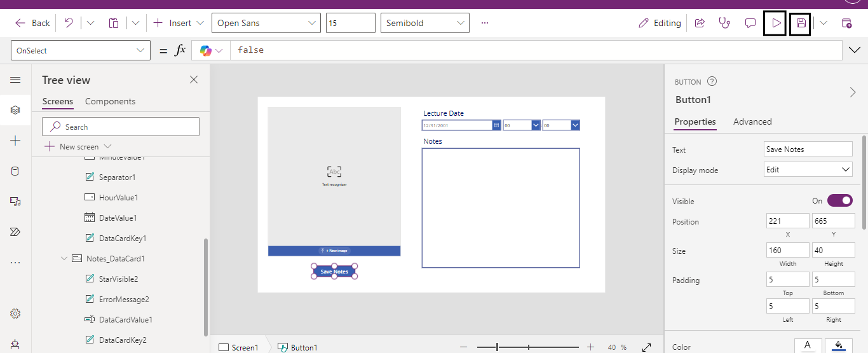Click the Preview app play icon
The image size is (868, 353).
[775, 24]
